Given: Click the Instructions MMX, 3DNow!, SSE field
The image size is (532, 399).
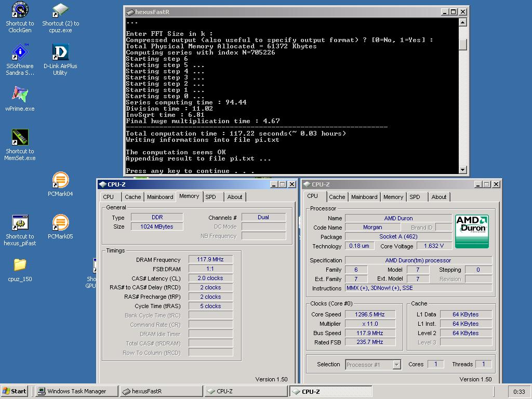Looking at the screenshot, I should (x=418, y=288).
